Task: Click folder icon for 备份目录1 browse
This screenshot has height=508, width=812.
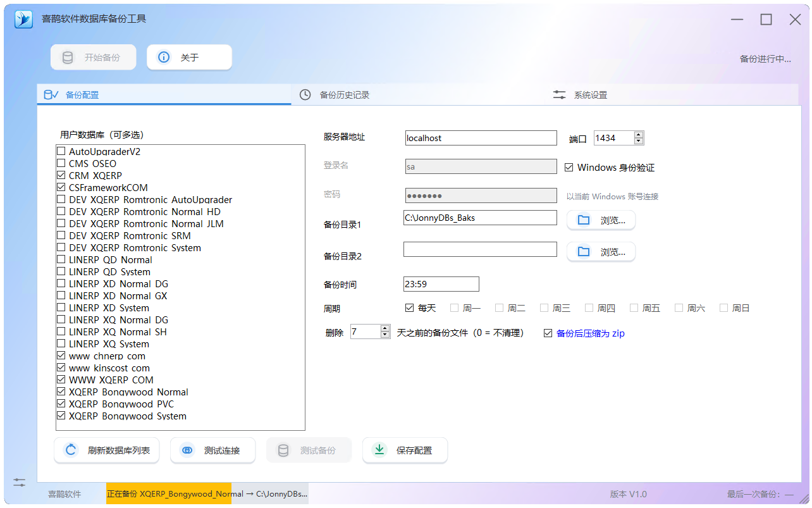Action: pyautogui.click(x=584, y=220)
